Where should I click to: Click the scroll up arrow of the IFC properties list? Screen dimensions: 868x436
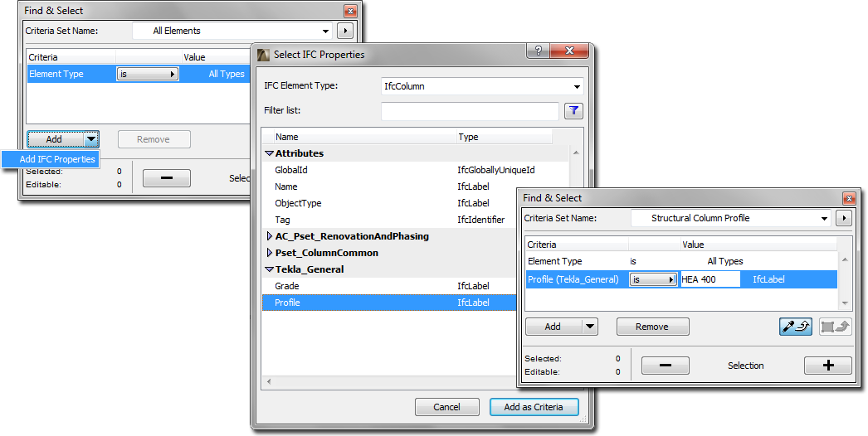(576, 153)
